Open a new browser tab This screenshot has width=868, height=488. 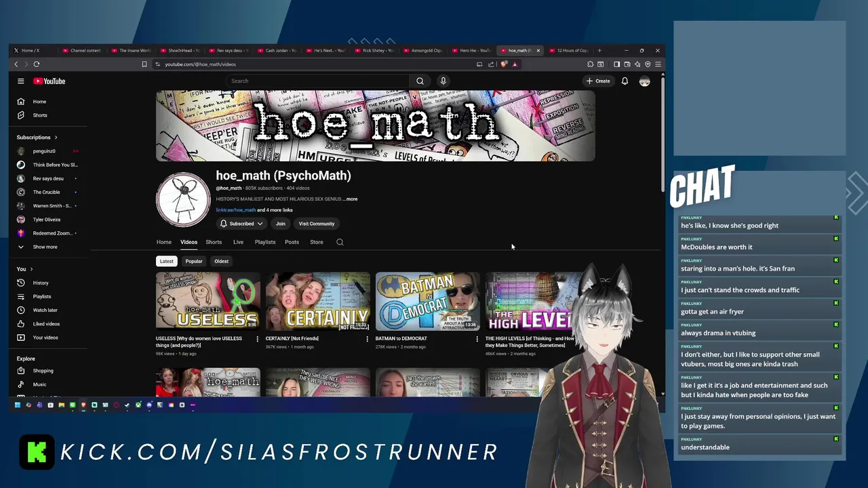tap(599, 50)
